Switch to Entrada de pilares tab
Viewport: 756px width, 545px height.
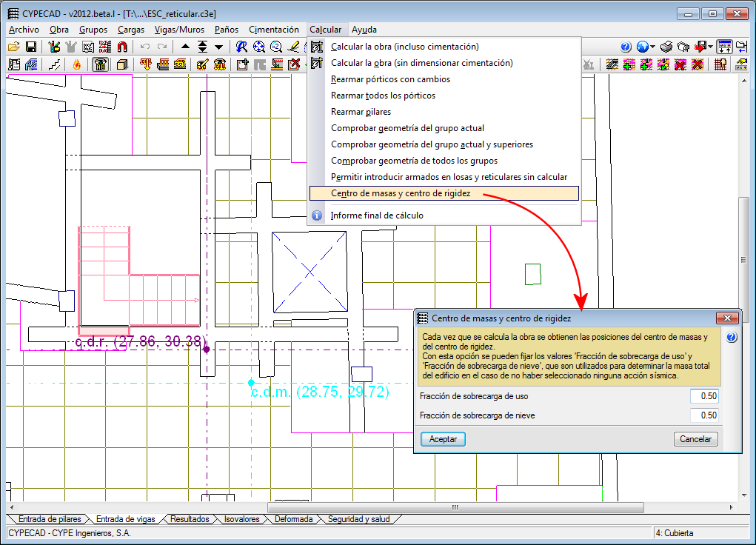click(x=50, y=519)
